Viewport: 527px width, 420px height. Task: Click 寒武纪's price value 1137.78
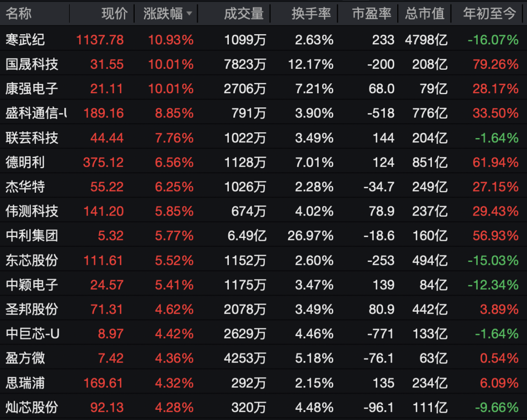(x=100, y=40)
